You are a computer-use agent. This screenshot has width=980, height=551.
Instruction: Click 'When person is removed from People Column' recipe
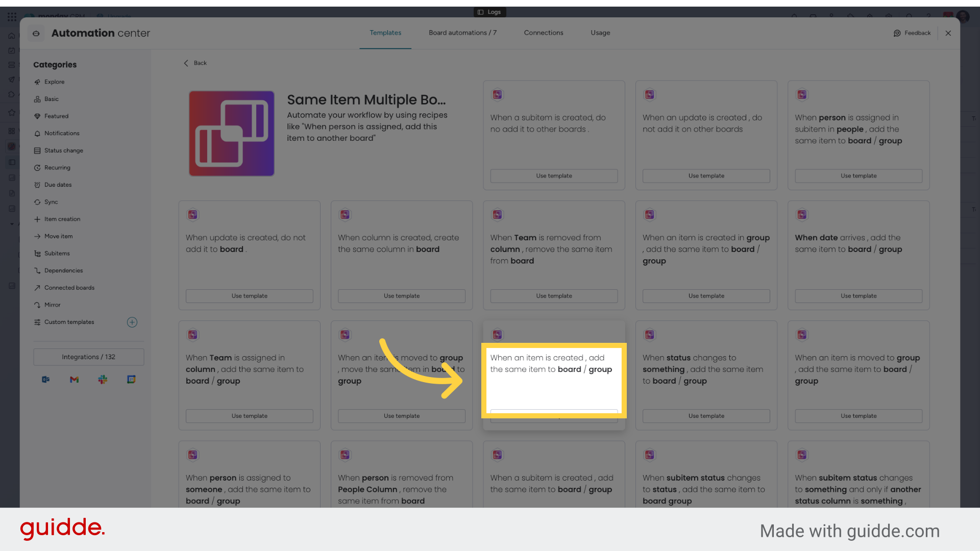(396, 489)
